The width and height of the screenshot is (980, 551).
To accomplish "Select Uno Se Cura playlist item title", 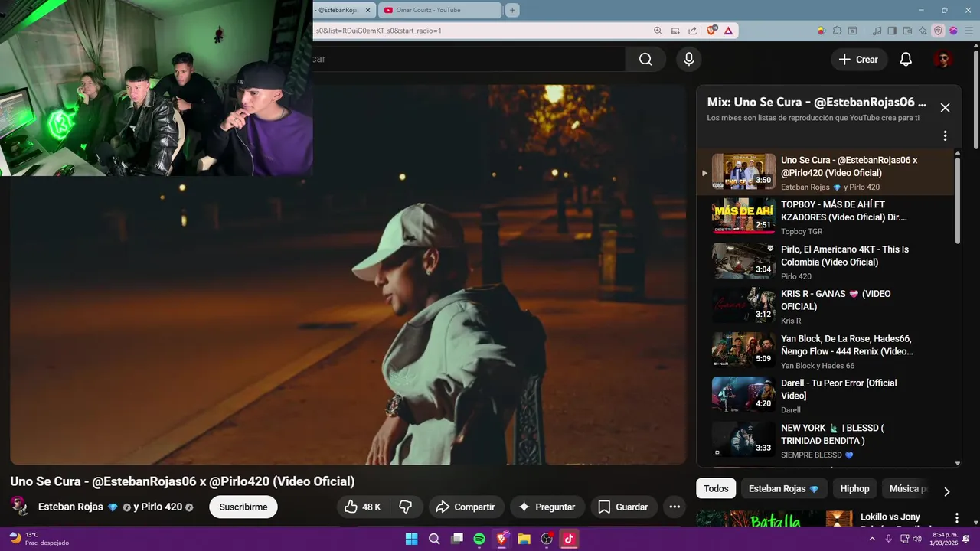I will pos(849,166).
